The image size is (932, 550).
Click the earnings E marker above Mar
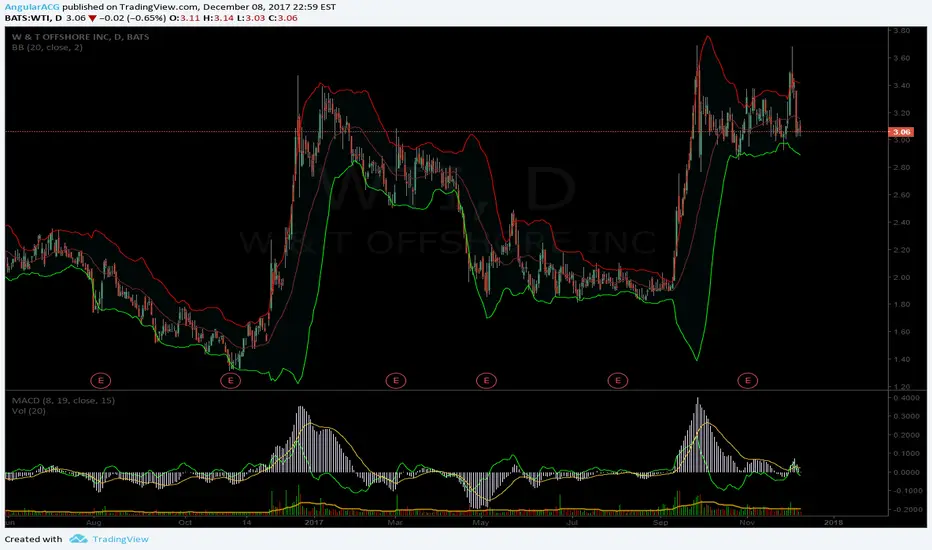click(396, 380)
